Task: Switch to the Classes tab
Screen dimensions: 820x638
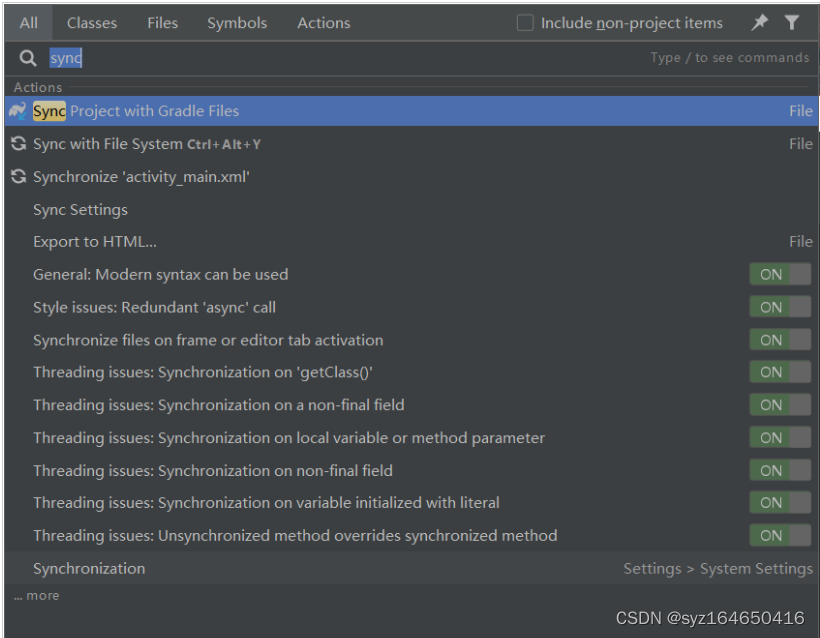Action: 92,22
